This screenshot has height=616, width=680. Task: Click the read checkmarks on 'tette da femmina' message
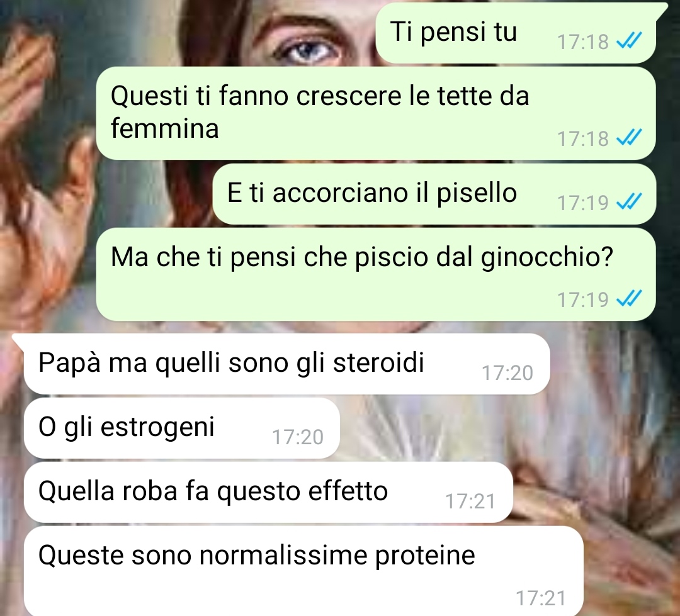coord(629,138)
